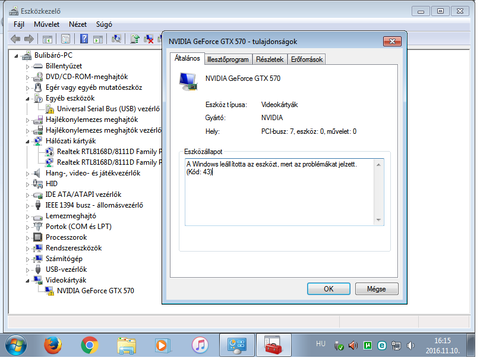Image resolution: width=480 pixels, height=364 pixels.
Task: Click the red toolbox taskbar icon
Action: pos(273,345)
